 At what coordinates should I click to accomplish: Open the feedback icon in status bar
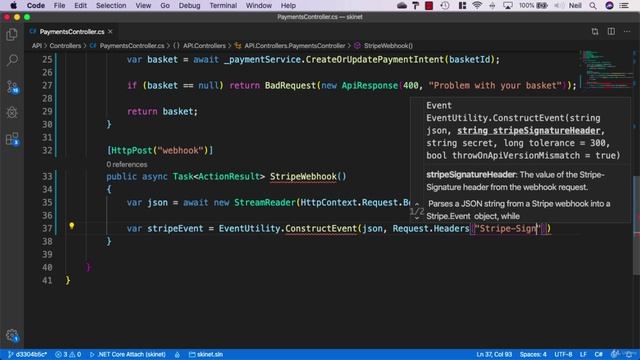(614, 354)
